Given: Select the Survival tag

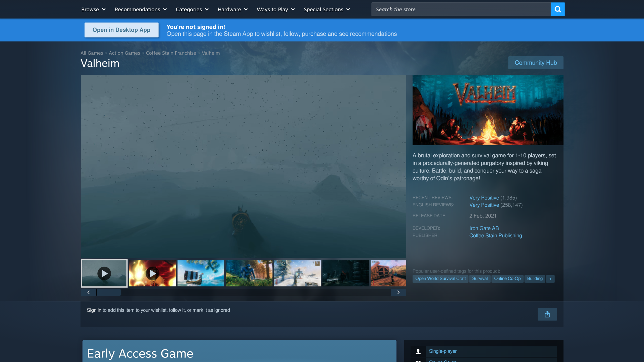Looking at the screenshot, I should click(x=480, y=279).
